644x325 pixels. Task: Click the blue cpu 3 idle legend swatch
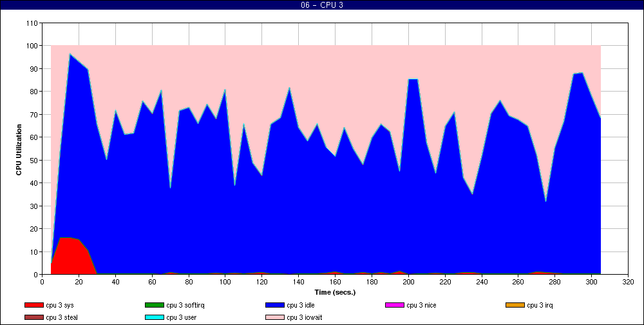275,305
